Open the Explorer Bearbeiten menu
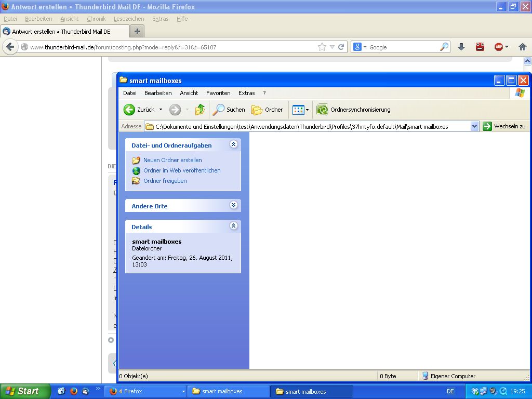 (x=158, y=93)
